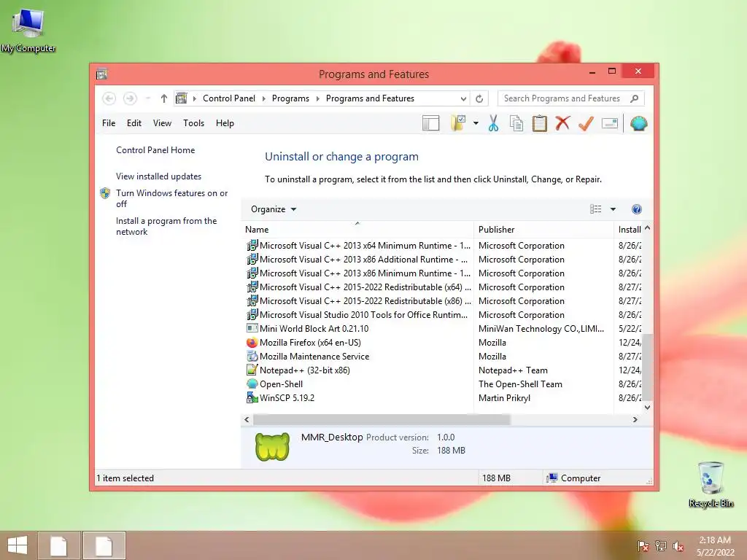
Task: Click the Back navigation arrow
Action: 109,98
